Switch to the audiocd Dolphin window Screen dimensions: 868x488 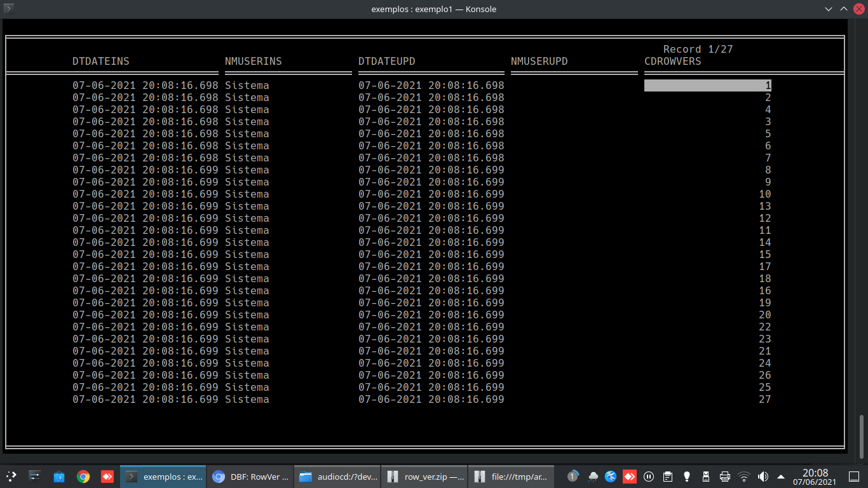pyautogui.click(x=337, y=476)
